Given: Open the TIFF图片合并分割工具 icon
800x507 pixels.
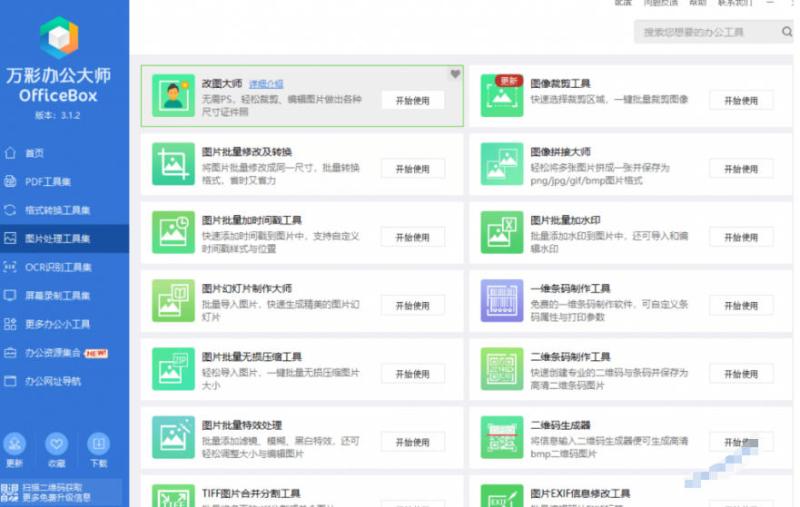Looking at the screenshot, I should tap(173, 496).
